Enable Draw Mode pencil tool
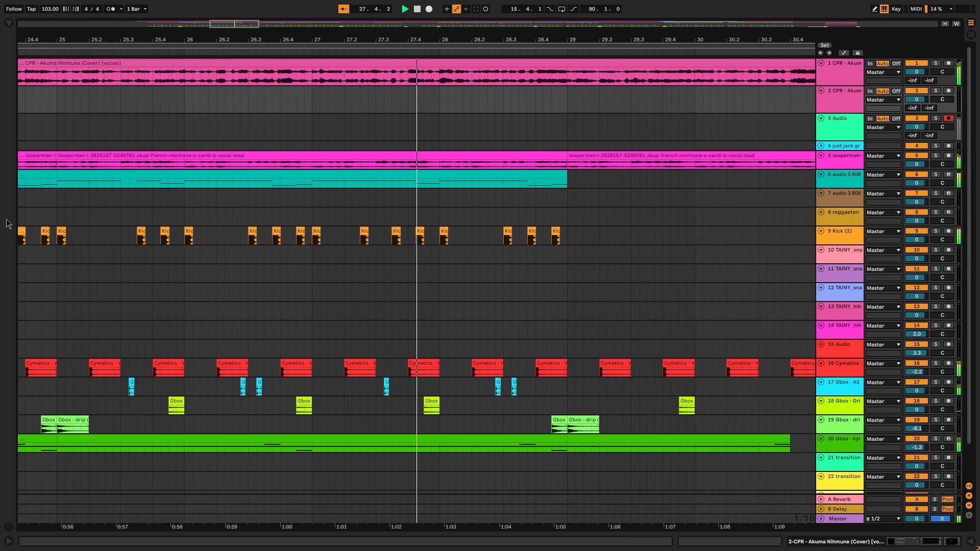The width and height of the screenshot is (980, 551). click(x=874, y=9)
